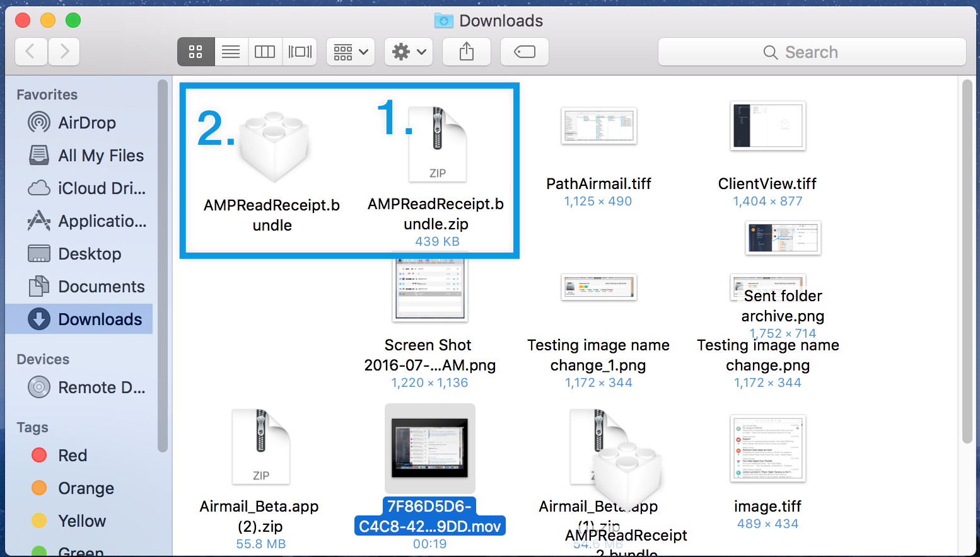980x557 pixels.
Task: Click the back navigation arrow
Action: (x=31, y=52)
